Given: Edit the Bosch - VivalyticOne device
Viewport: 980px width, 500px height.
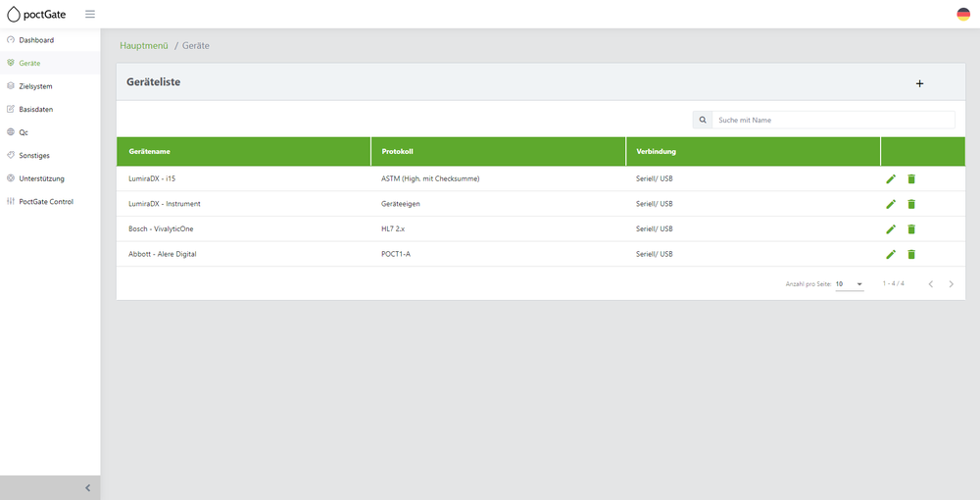Looking at the screenshot, I should tap(891, 228).
